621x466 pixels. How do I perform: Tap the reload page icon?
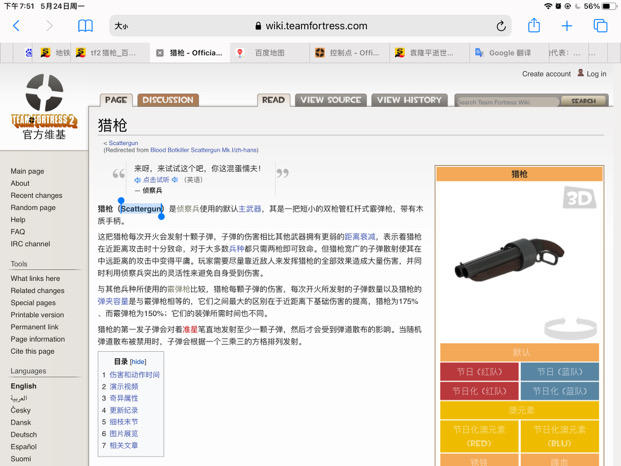501,26
